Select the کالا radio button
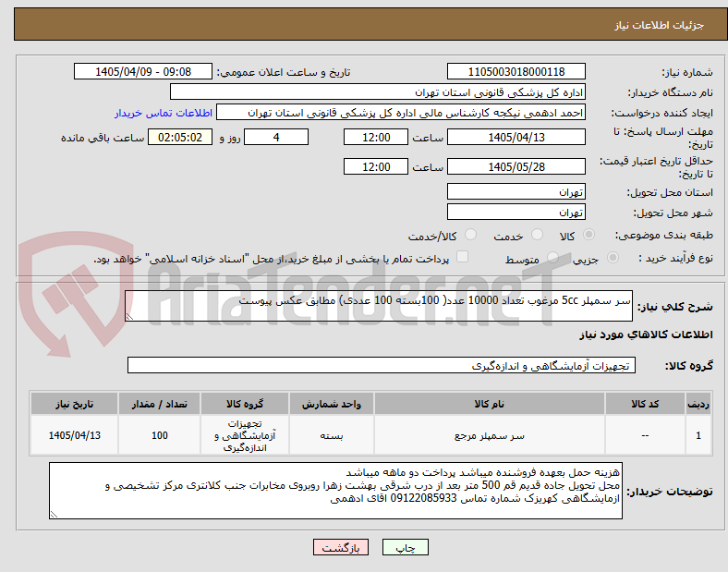728x572 pixels. [x=588, y=235]
